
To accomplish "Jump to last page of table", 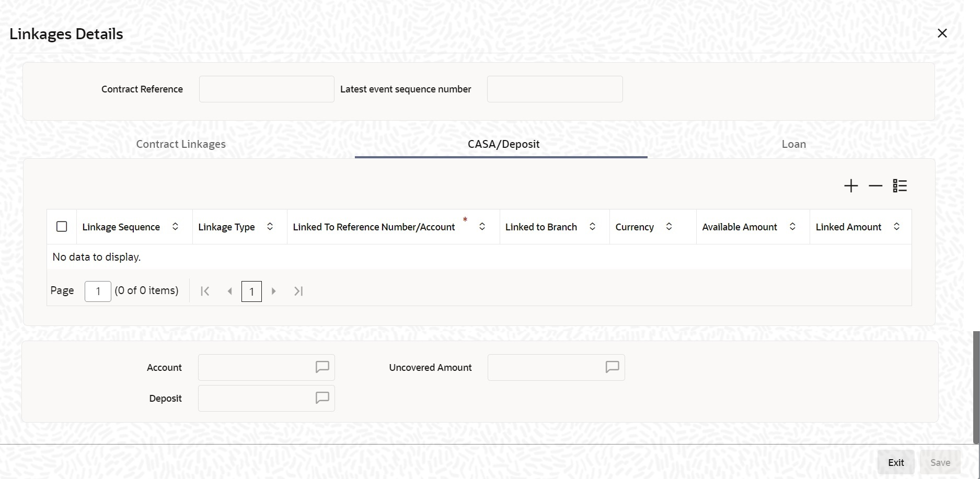I will click(x=298, y=291).
